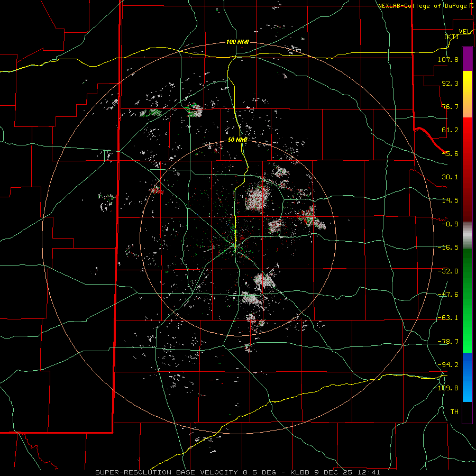Click the 45.6 scale value
The height and width of the screenshot is (476, 476).
pos(450,153)
